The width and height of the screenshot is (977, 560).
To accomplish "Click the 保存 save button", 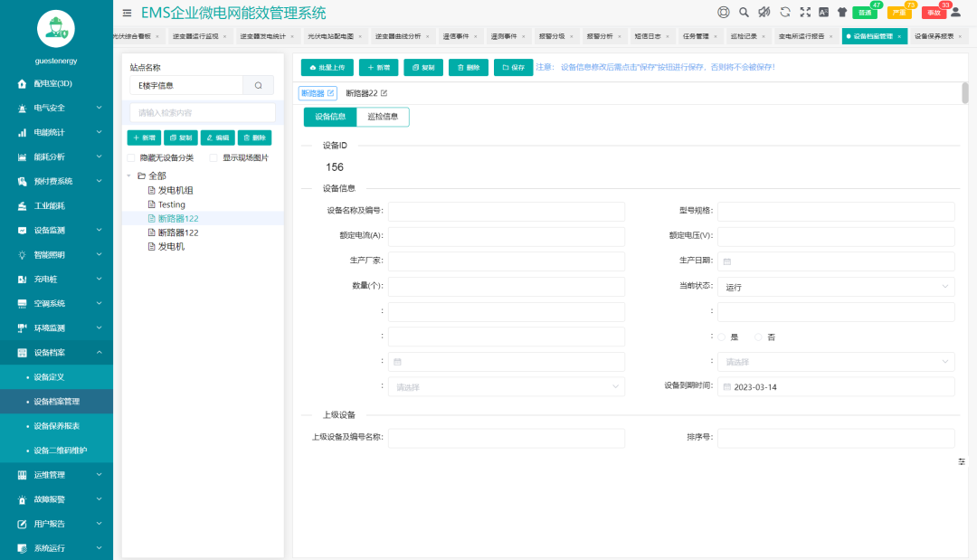I will 513,67.
